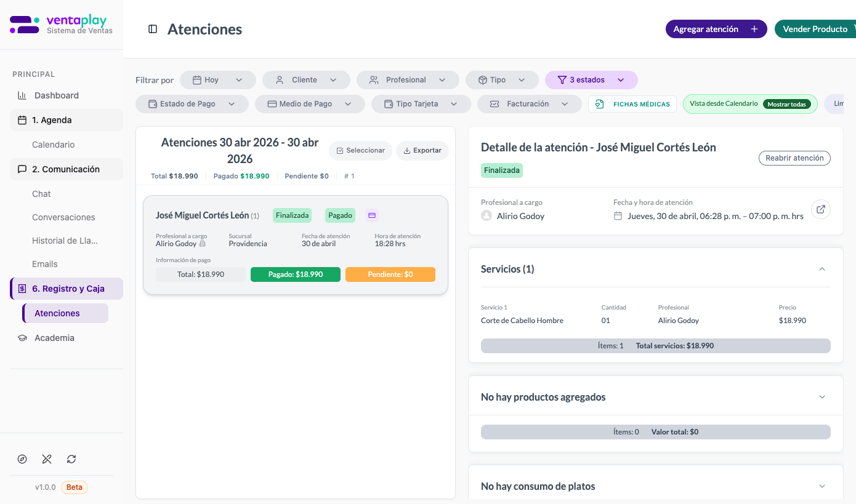Click the FICHAS MÉDICAS button

632,104
